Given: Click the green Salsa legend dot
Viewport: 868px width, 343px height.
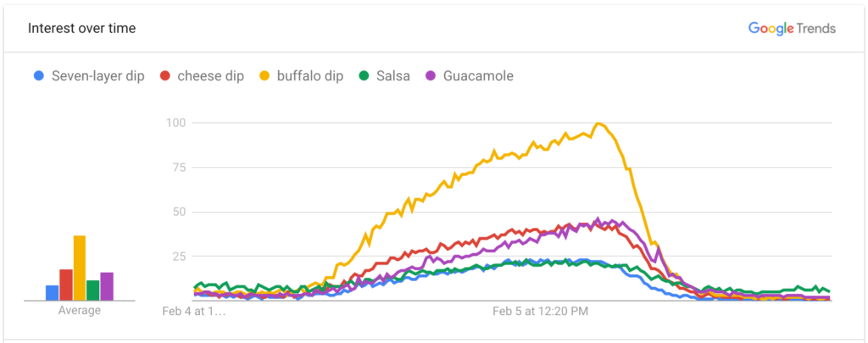Looking at the screenshot, I should [x=364, y=76].
